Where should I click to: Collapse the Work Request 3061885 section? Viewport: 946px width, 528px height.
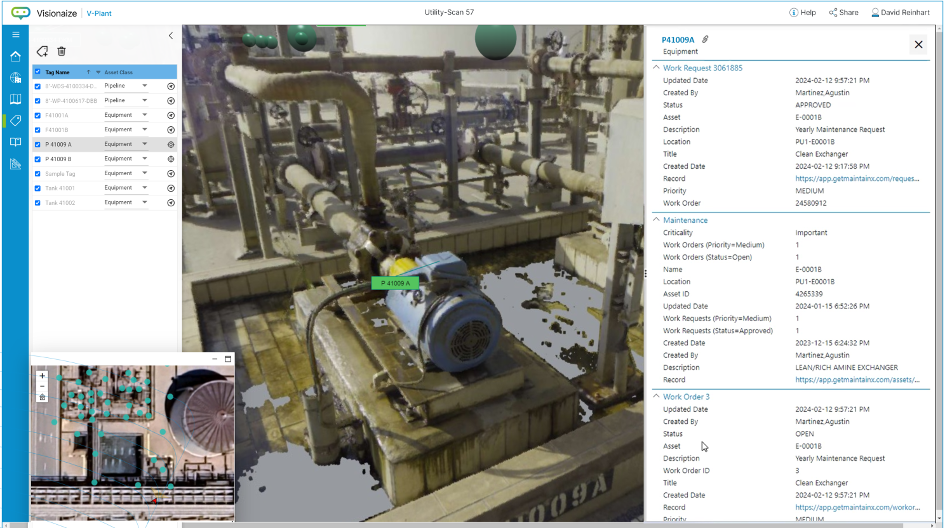657,68
